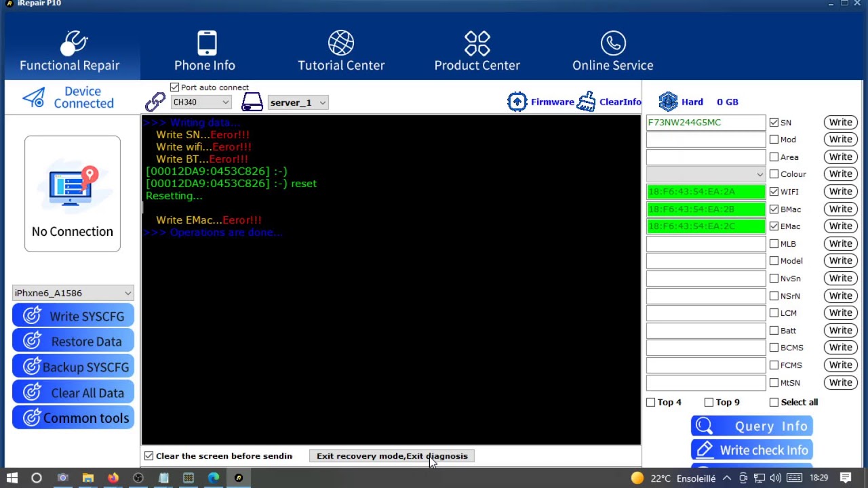Click the green EMac address field
This screenshot has height=488, width=868.
tap(706, 226)
